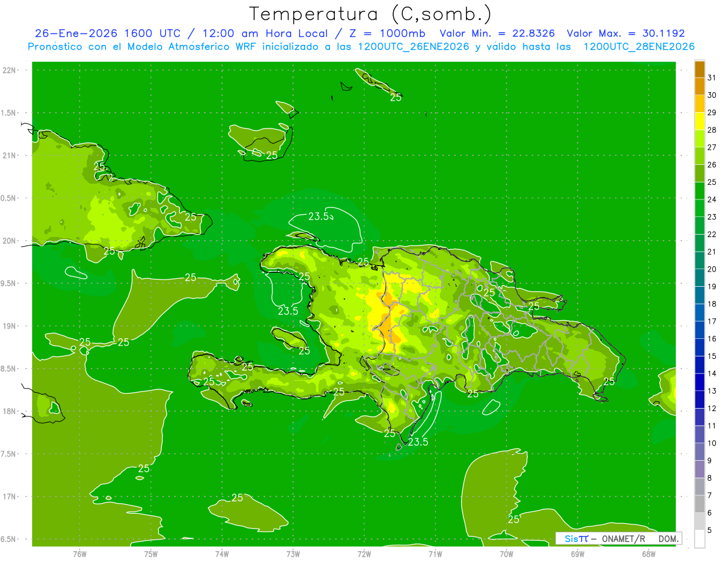Click the green legend swatch between 24 and 25
The height and width of the screenshot is (562, 728).
tap(699, 191)
